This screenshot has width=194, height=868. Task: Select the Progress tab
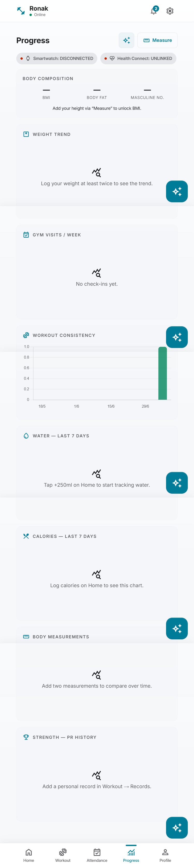[x=131, y=855]
